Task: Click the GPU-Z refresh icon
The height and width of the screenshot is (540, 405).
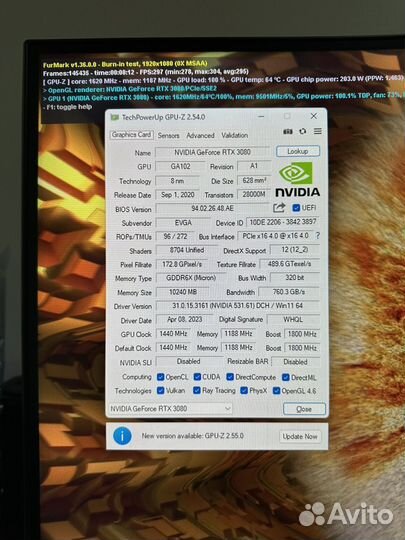Action: pyautogui.click(x=303, y=131)
